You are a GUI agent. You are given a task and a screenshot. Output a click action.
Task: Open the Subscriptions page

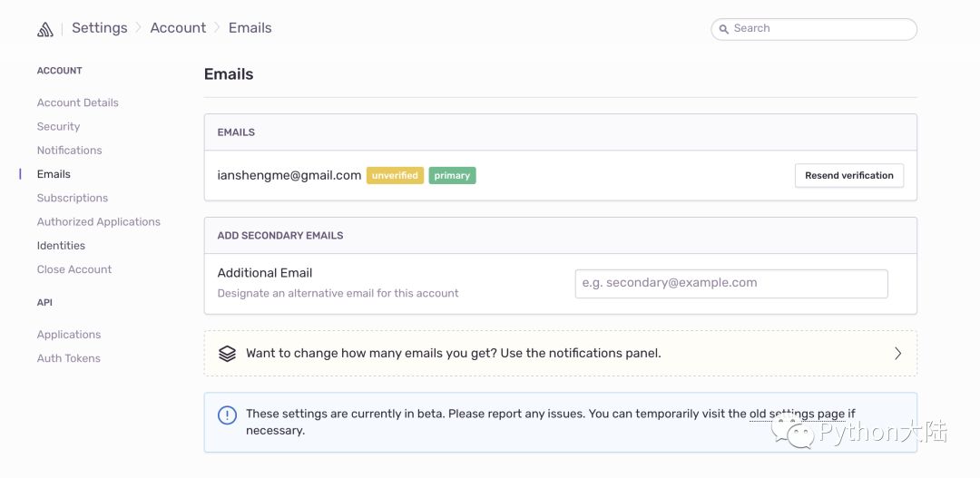pyautogui.click(x=73, y=198)
